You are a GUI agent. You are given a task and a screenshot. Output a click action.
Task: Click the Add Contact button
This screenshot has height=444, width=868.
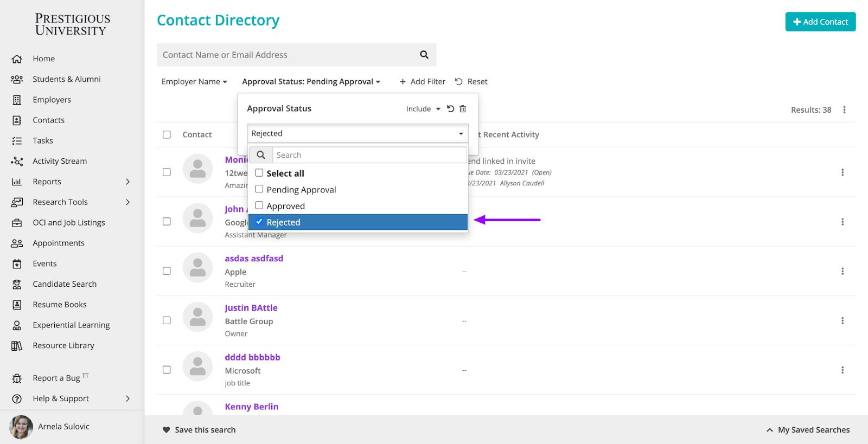click(x=820, y=22)
